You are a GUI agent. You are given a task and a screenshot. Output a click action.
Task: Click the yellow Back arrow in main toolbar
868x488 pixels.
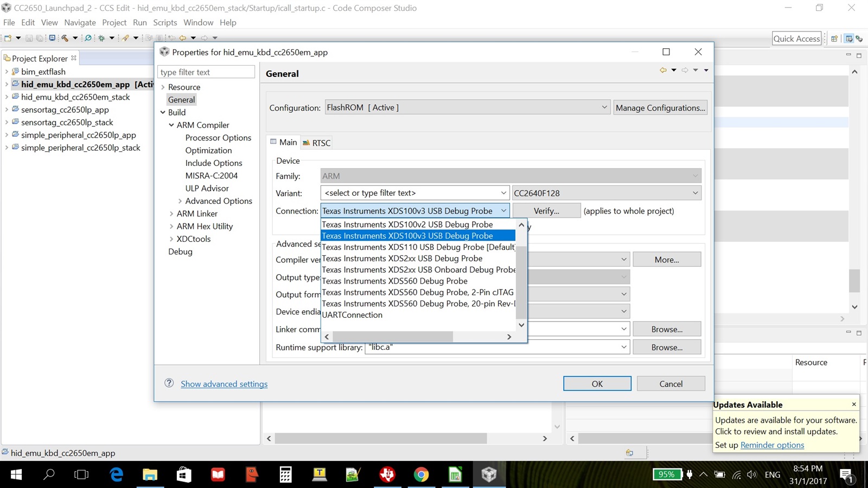pyautogui.click(x=183, y=38)
